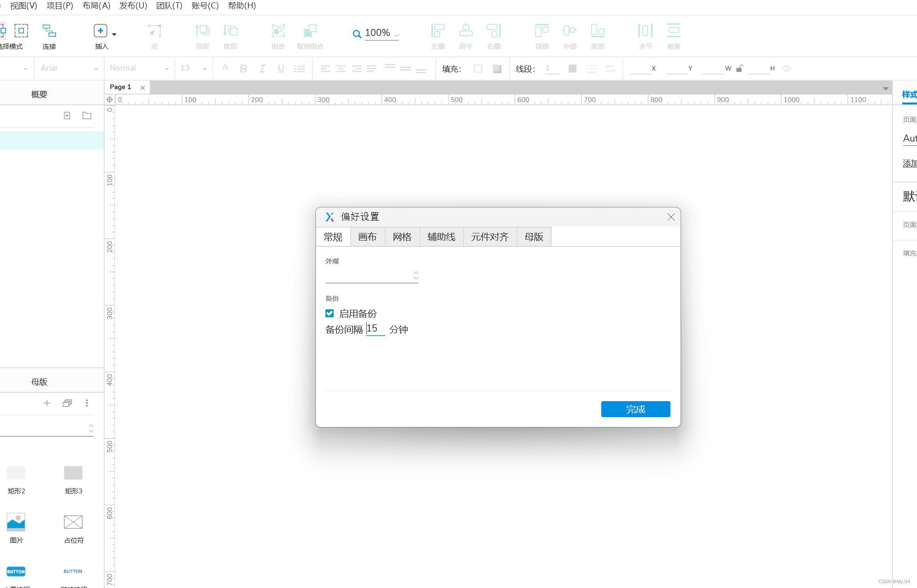917x588 pixels.
Task: Open the 外观 appearance dropdown
Action: pyautogui.click(x=372, y=276)
